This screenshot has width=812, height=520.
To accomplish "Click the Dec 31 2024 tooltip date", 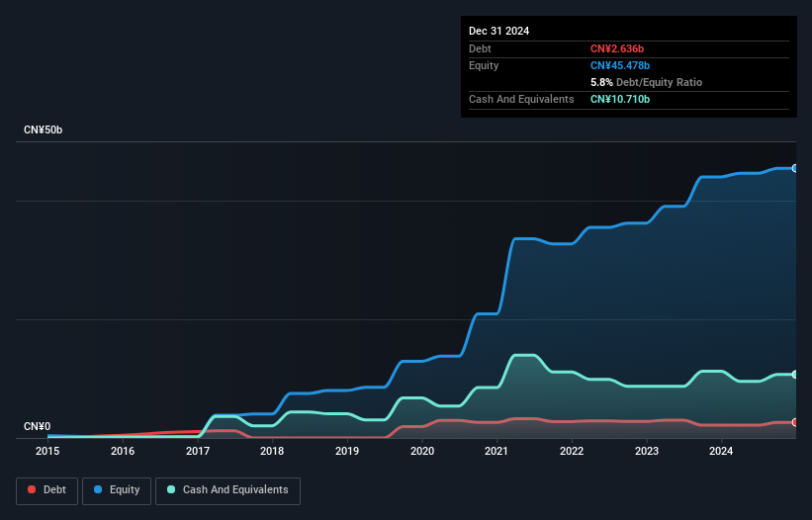I will pyautogui.click(x=498, y=31).
